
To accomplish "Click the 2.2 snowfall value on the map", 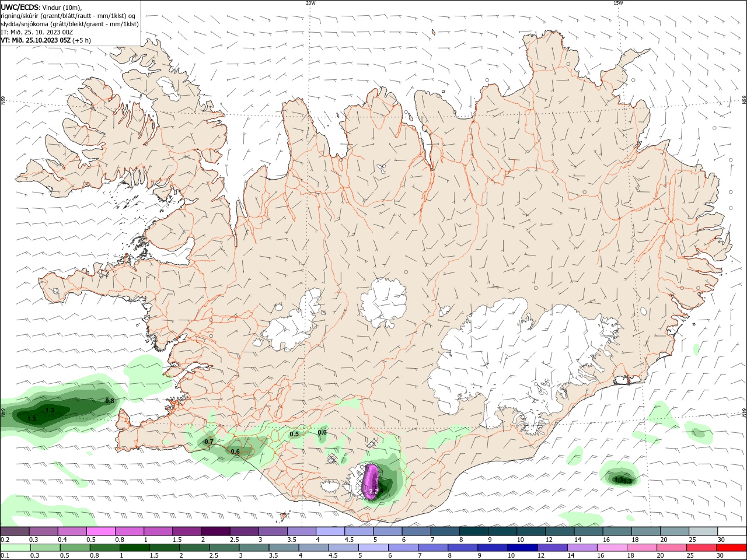I will point(374,492).
